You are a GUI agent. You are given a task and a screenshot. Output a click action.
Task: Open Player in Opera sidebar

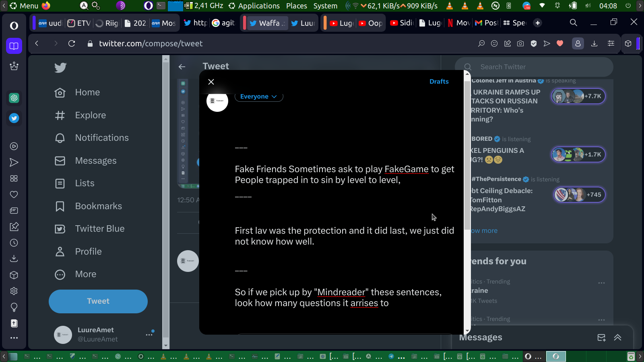(x=14, y=146)
